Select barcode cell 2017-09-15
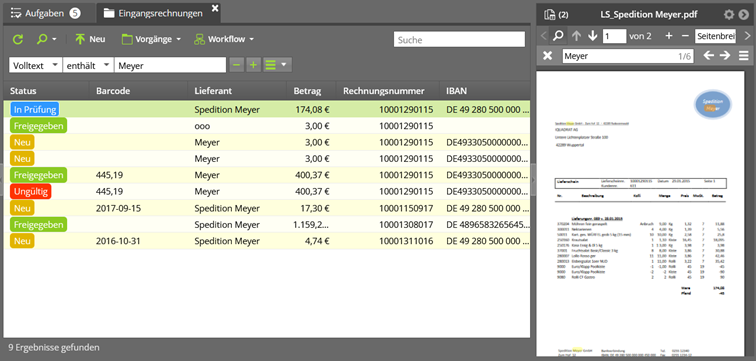Viewport: 756px width, 361px height. (x=118, y=208)
